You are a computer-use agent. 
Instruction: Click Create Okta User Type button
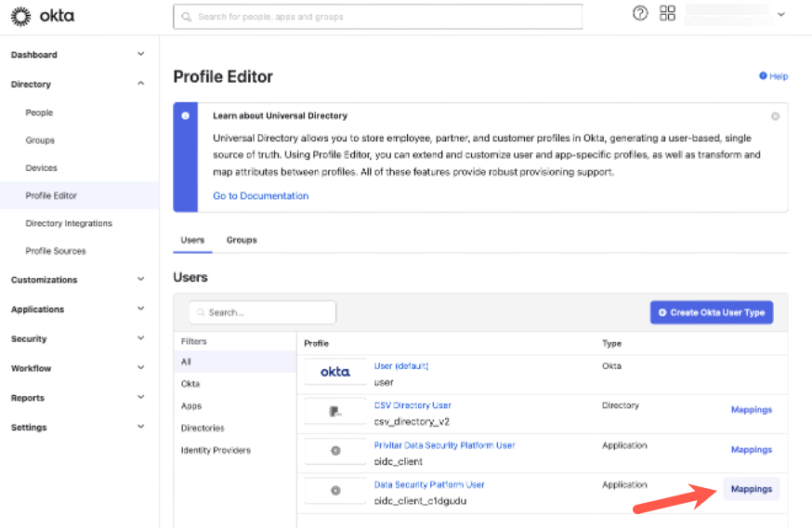[x=712, y=312]
